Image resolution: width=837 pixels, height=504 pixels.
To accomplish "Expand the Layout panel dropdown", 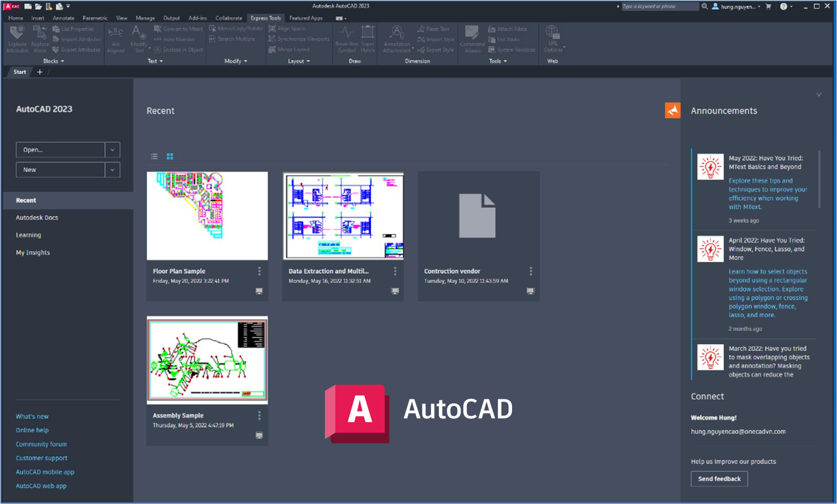I will [x=299, y=61].
